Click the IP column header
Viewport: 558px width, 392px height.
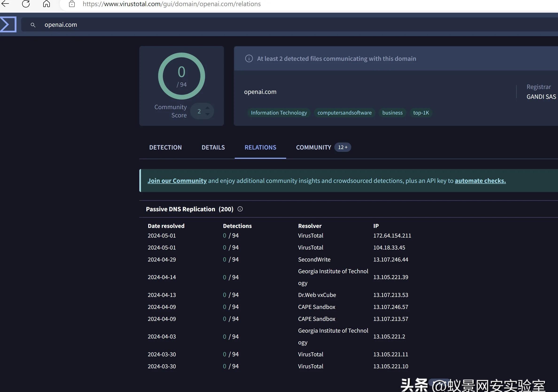pyautogui.click(x=376, y=226)
